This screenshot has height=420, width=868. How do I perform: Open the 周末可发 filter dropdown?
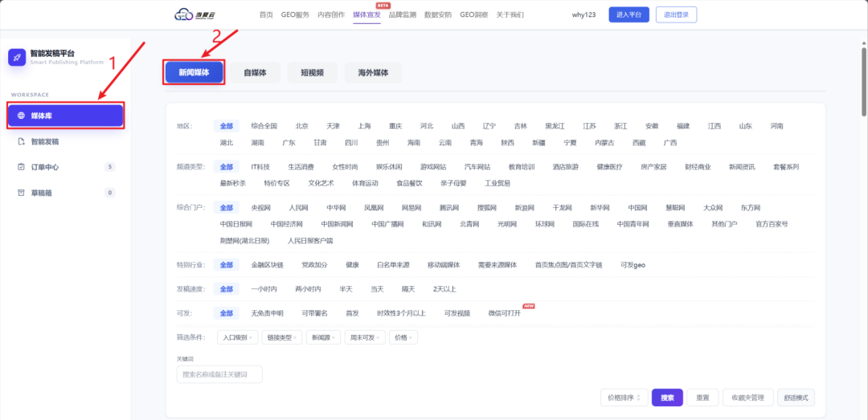click(365, 337)
